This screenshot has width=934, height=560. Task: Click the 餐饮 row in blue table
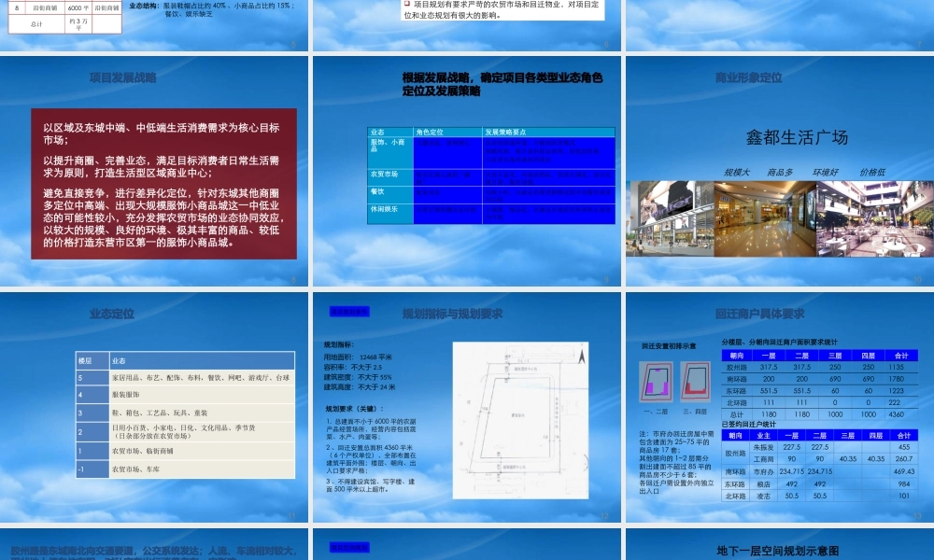tap(491, 195)
